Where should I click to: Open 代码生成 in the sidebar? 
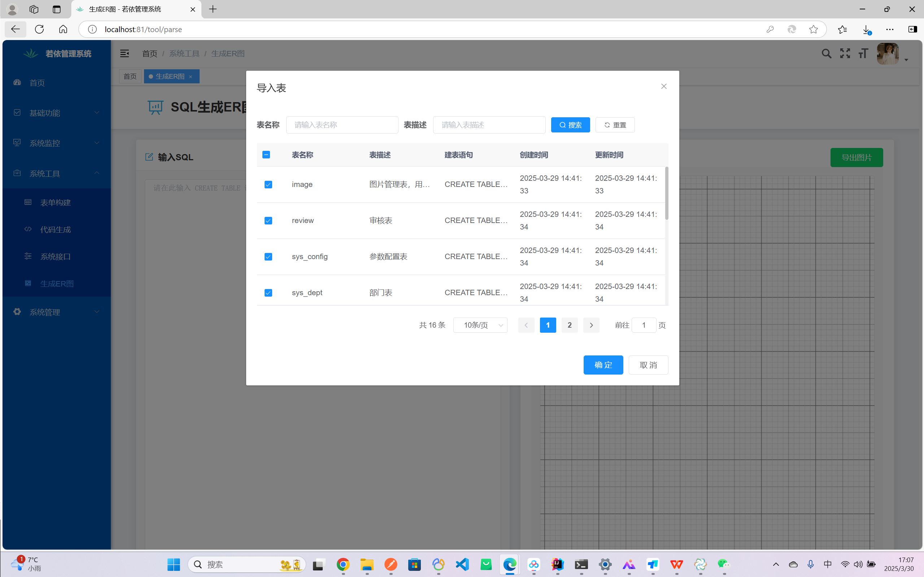point(56,230)
